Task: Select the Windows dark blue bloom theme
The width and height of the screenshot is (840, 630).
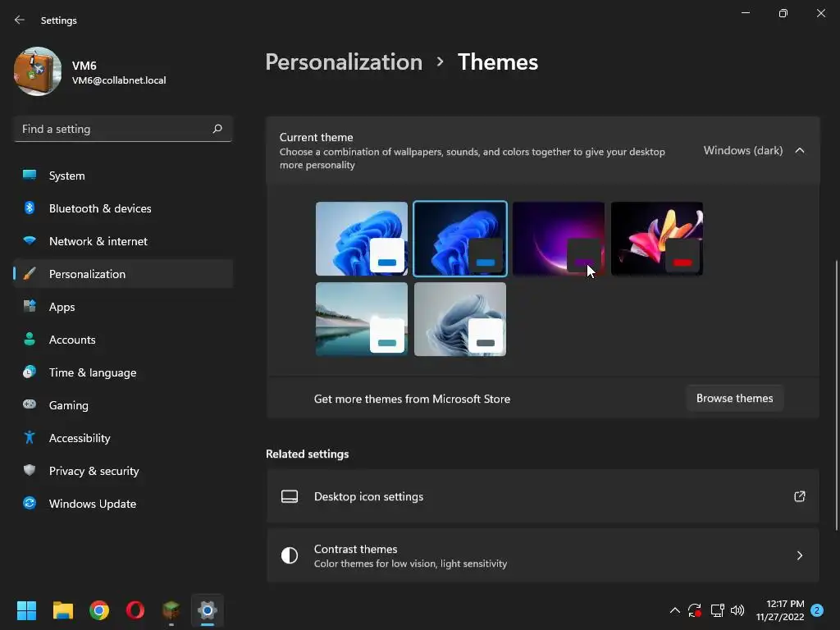Action: (460, 239)
